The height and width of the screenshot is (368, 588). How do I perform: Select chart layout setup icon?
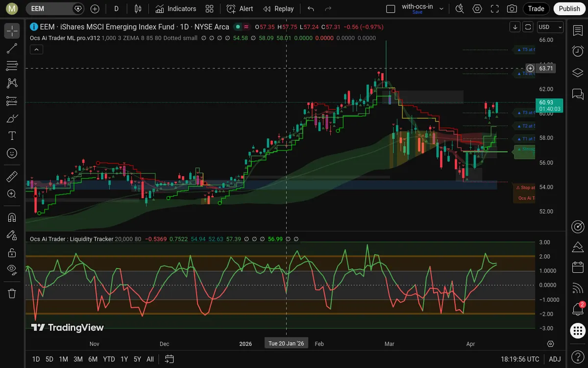(391, 8)
